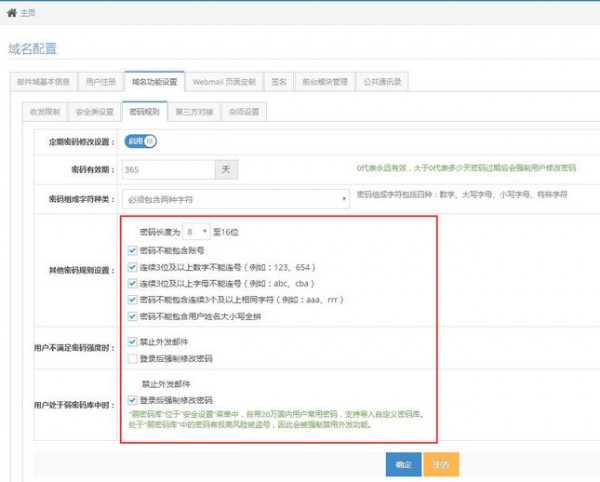Viewport: 600px width, 482px height.
Task: Uncheck 密码不能包含账号 checkbox
Action: pyautogui.click(x=132, y=251)
